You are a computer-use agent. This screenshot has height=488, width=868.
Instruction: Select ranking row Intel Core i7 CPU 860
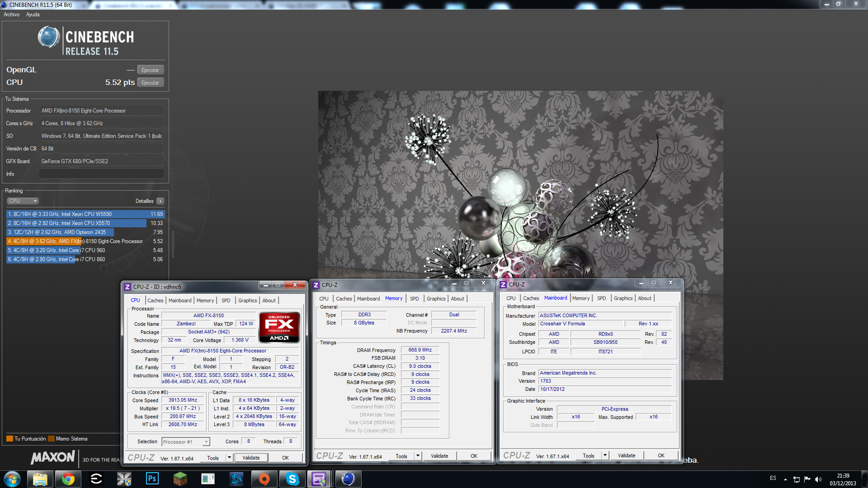pos(85,259)
